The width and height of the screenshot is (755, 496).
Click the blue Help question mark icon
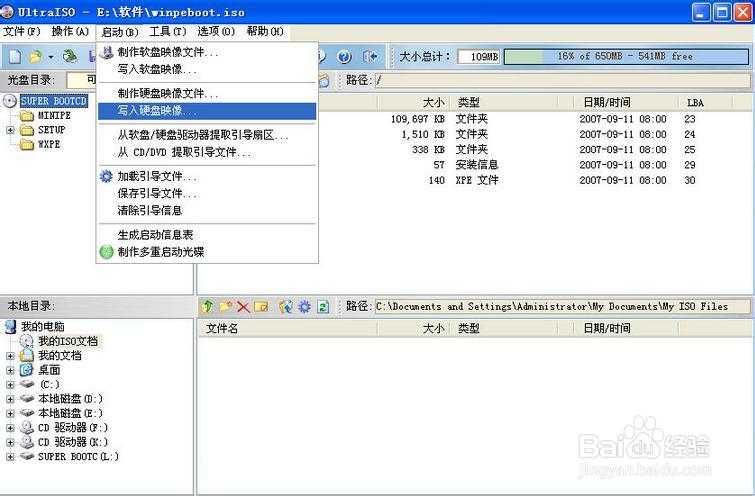click(344, 57)
